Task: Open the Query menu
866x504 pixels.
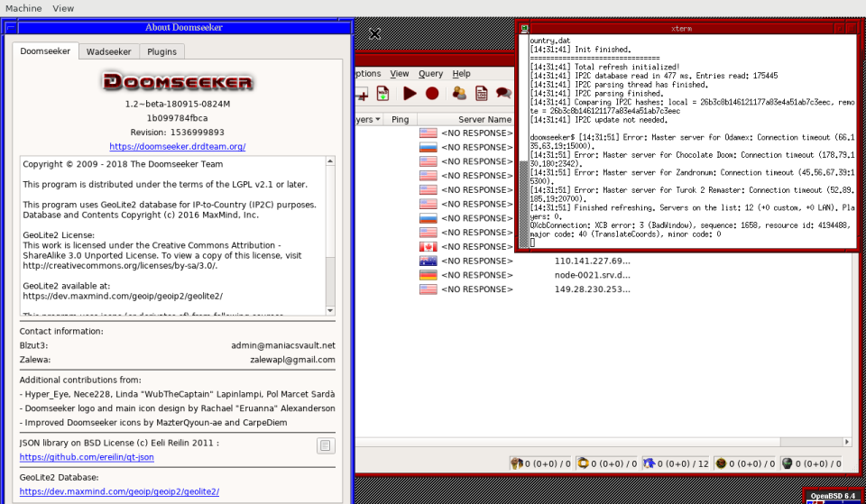Action: (x=430, y=74)
